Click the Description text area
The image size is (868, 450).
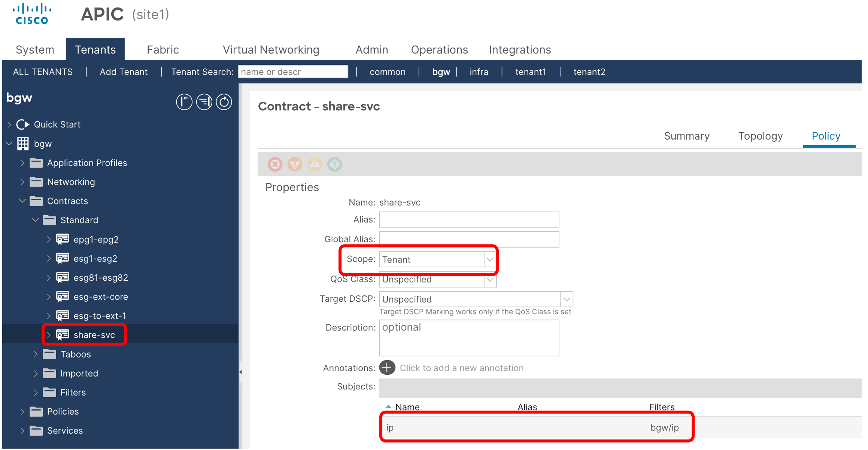click(469, 338)
